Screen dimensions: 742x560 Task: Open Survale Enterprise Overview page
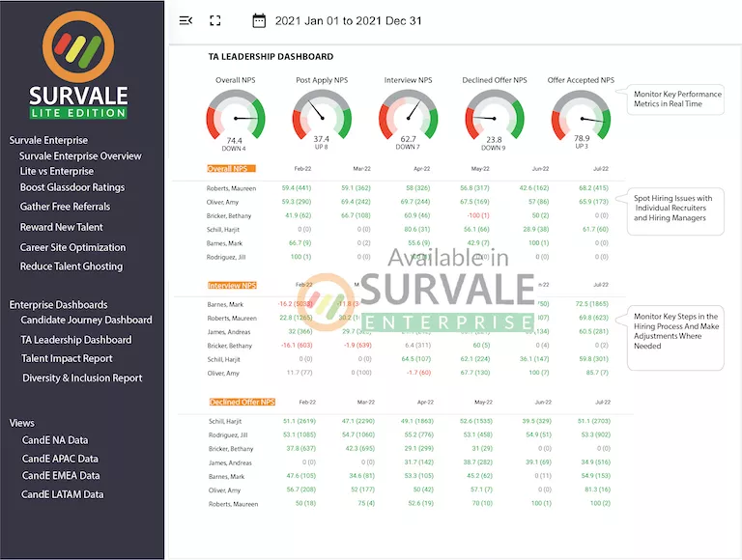click(80, 156)
